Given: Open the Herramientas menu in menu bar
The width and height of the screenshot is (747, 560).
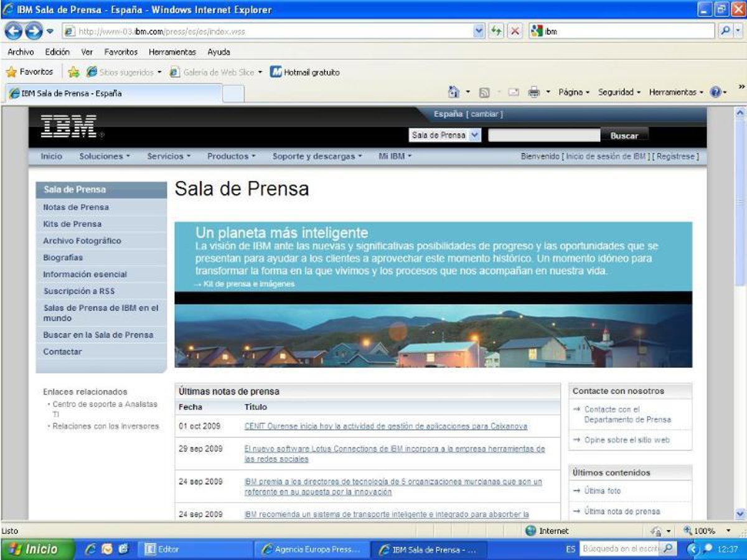Looking at the screenshot, I should [172, 52].
